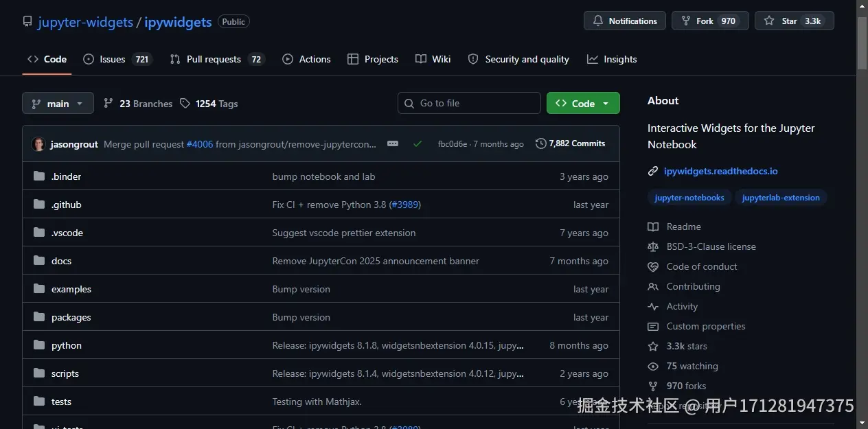868x429 pixels.
Task: Click jasongrout's avatar thumbnail
Action: [38, 144]
